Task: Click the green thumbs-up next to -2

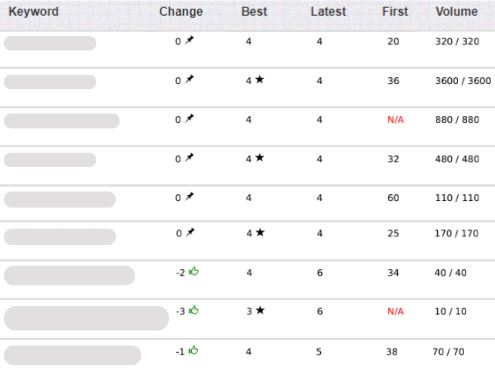Action: tap(194, 271)
